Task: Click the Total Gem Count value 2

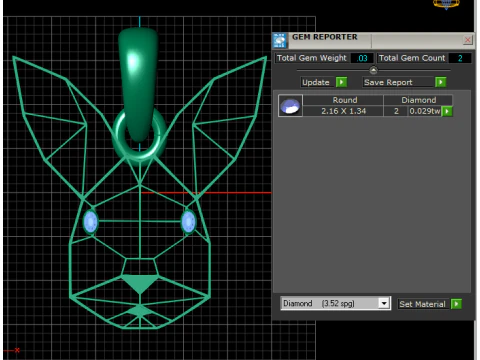Action: (460, 58)
